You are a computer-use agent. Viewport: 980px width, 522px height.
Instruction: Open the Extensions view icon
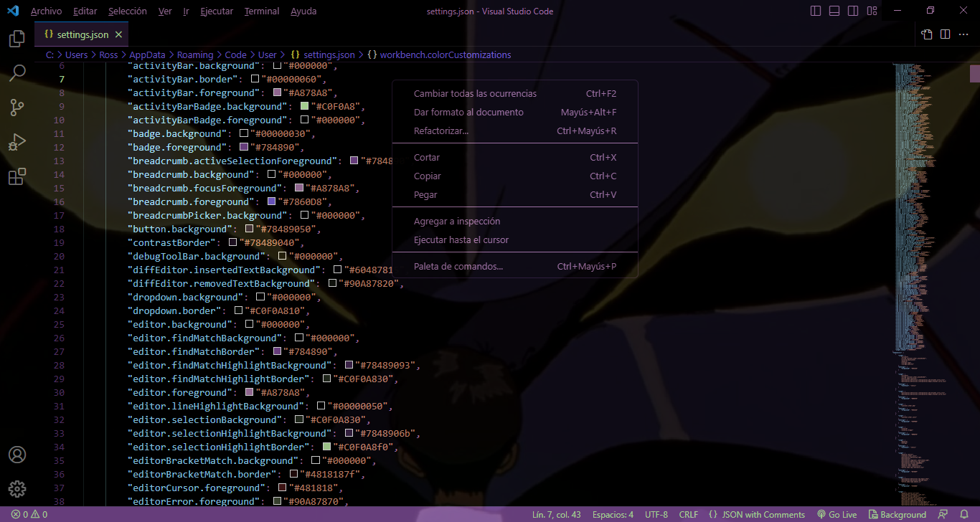(x=17, y=176)
